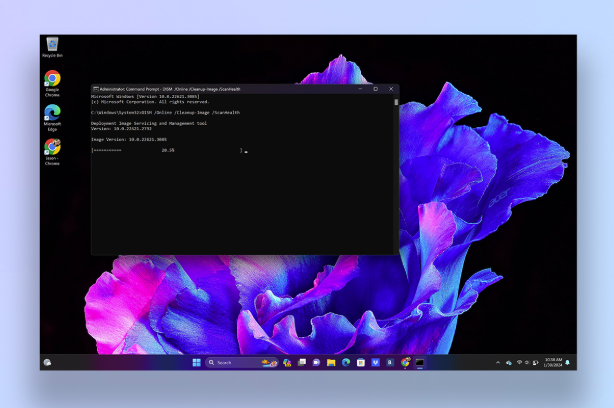
Task: Maximize the Command Prompt window
Action: click(x=376, y=88)
